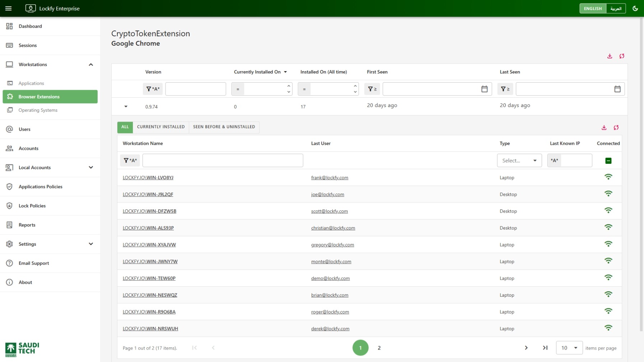Switch language to English

[x=593, y=8]
